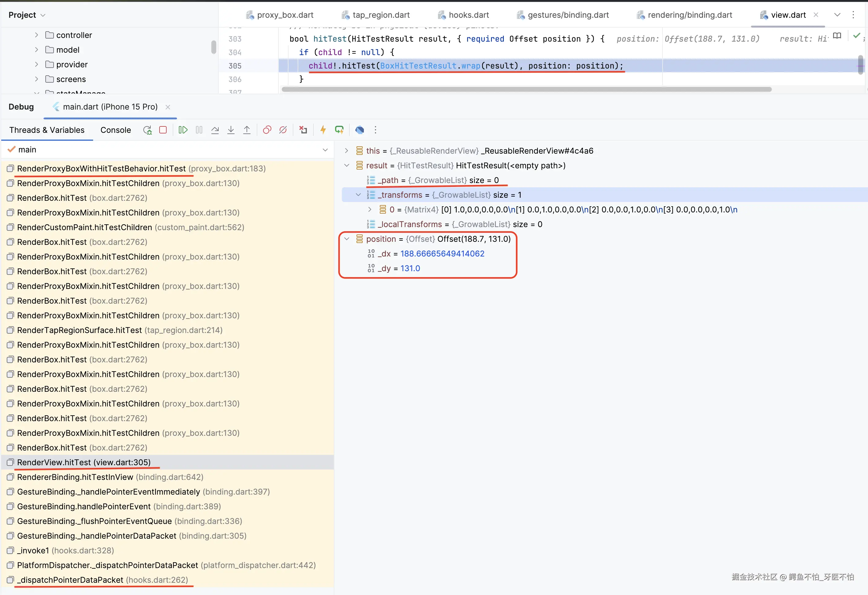Open the main thread dropdown

pyautogui.click(x=325, y=150)
